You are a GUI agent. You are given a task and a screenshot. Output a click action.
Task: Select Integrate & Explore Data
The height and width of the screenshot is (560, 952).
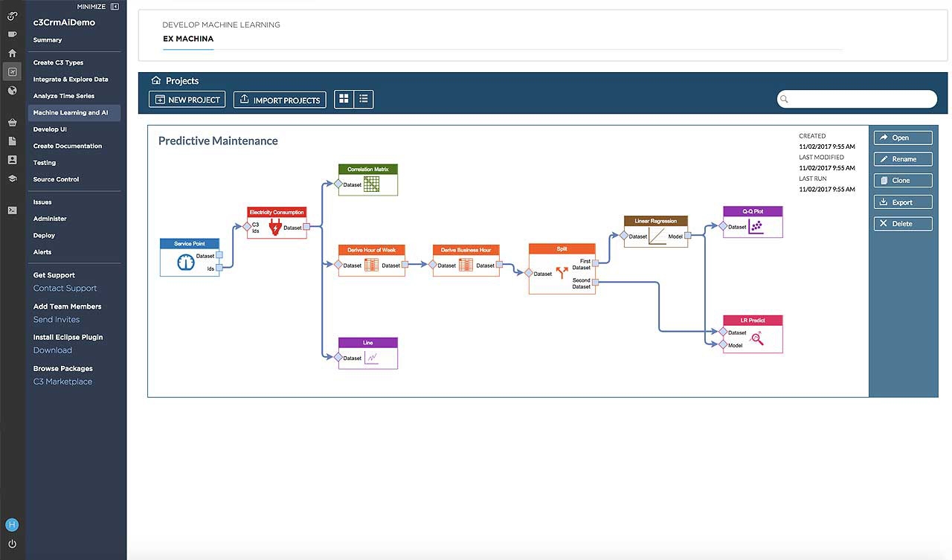[71, 79]
